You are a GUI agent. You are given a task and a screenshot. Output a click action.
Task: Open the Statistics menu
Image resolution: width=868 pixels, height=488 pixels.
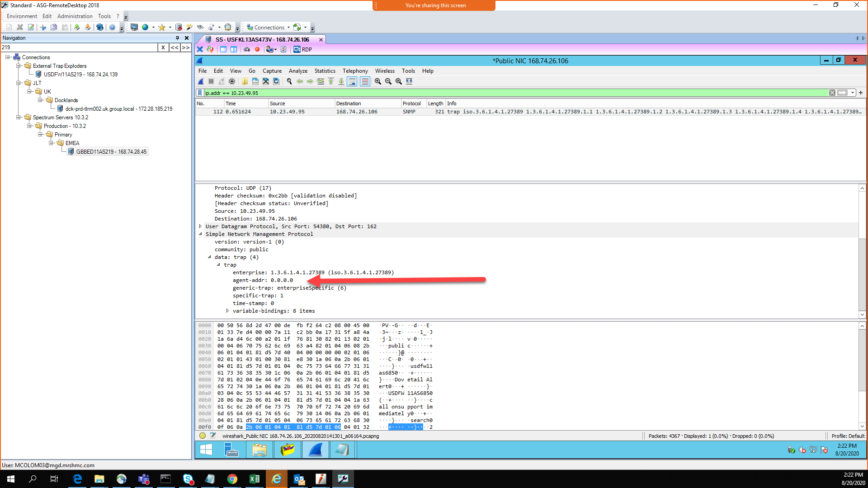325,71
